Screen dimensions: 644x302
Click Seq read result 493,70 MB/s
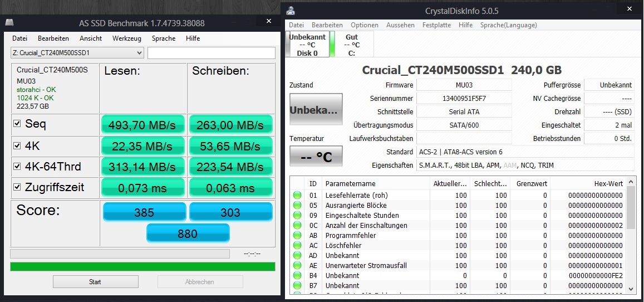point(142,124)
